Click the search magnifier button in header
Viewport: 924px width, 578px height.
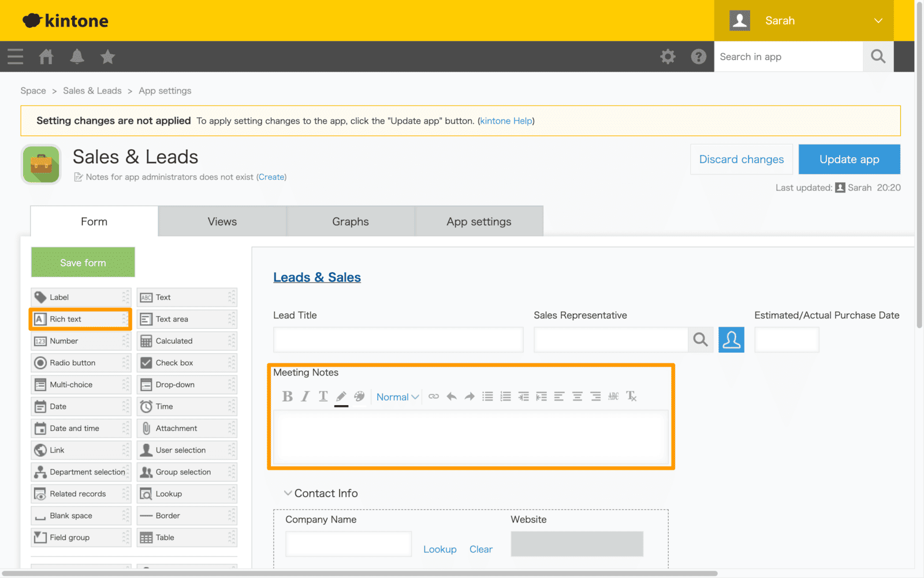(x=878, y=57)
